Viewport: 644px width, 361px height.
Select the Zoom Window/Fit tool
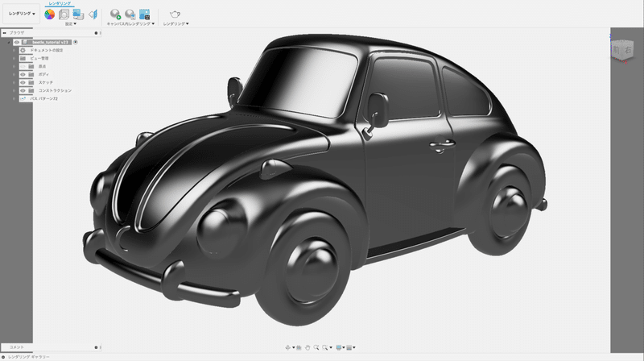tap(325, 347)
